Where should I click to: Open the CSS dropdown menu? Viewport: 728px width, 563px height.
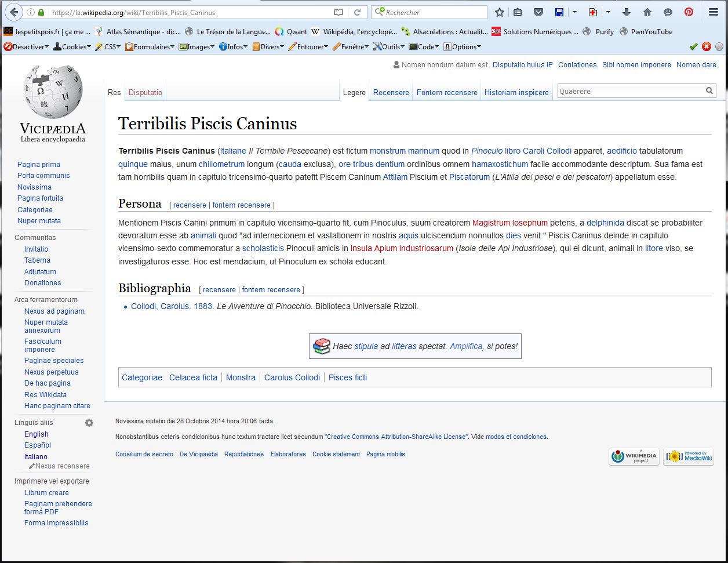tap(108, 47)
